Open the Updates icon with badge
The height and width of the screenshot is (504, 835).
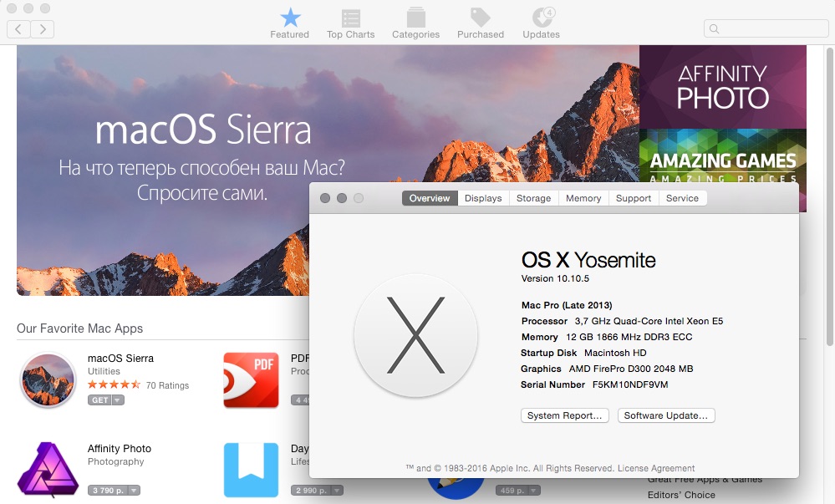pyautogui.click(x=543, y=17)
